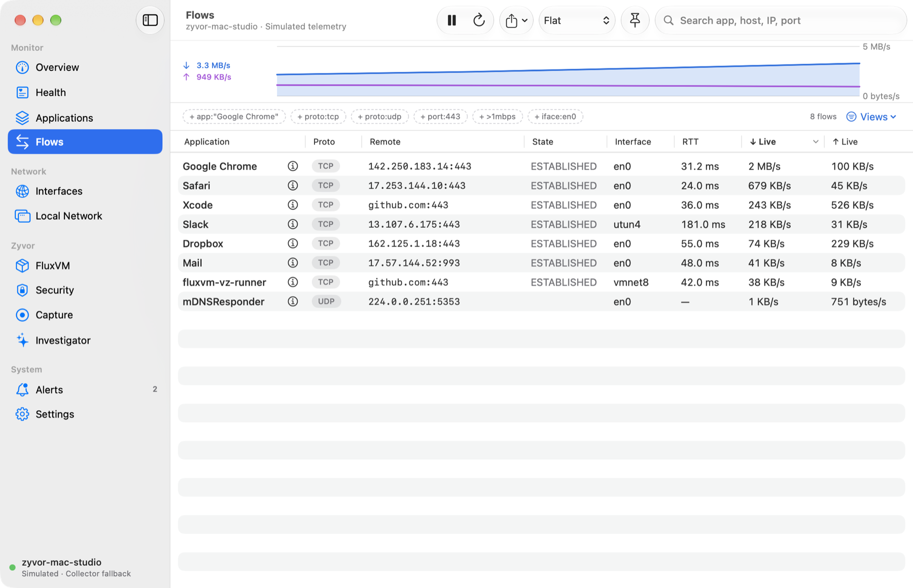Open the share export dropdown
Screen dimensions: 913x588
pyautogui.click(x=516, y=20)
